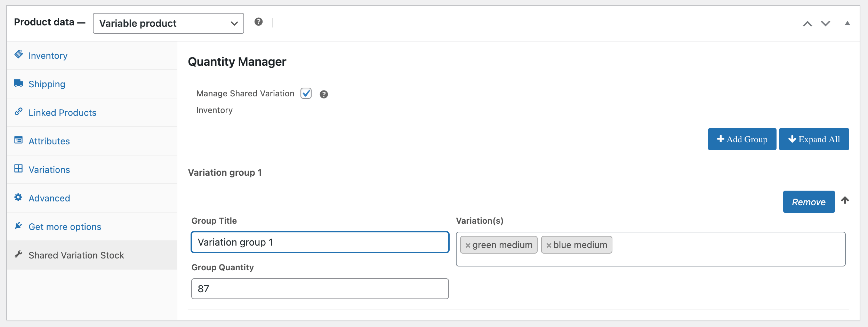Click the Advanced gear icon
This screenshot has width=868, height=327.
click(18, 197)
